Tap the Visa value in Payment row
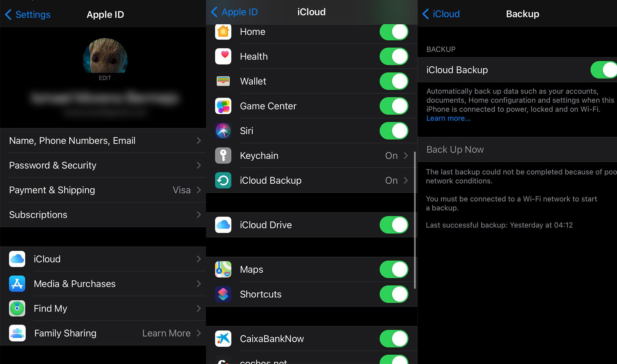The width and height of the screenshot is (617, 364). point(182,190)
